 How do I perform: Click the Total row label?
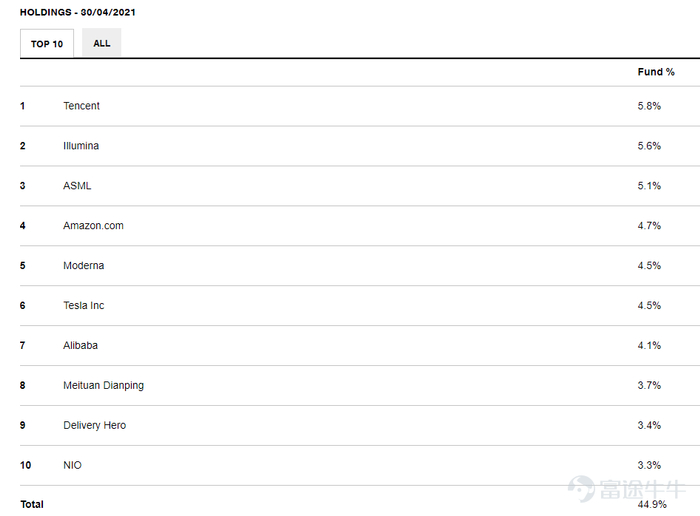coord(32,504)
